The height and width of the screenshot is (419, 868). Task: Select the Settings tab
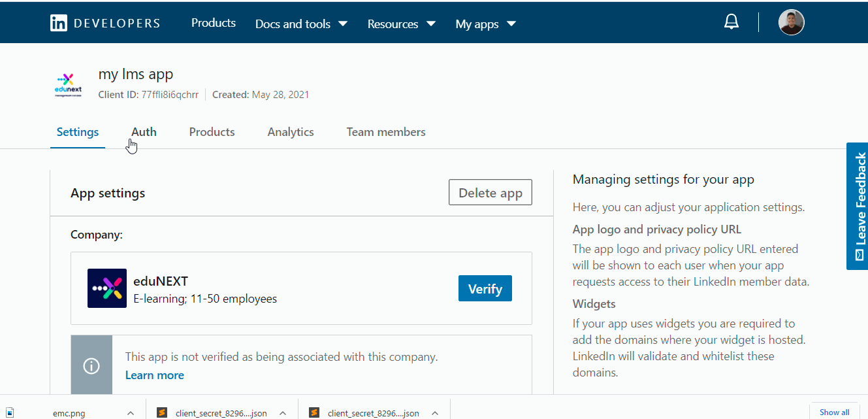(78, 132)
